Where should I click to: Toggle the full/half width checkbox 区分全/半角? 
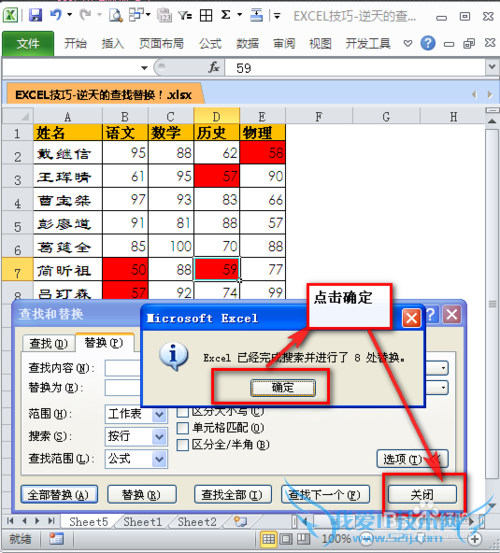coord(183,445)
